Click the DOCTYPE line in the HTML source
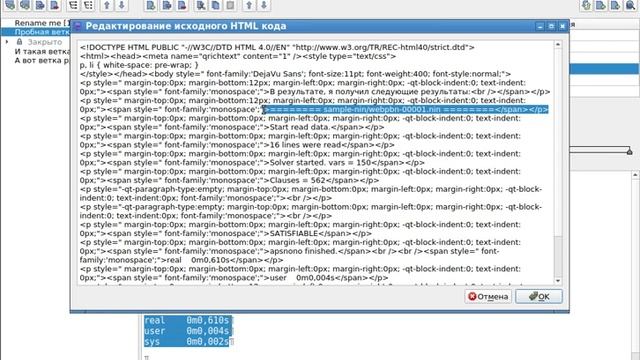 click(x=277, y=47)
